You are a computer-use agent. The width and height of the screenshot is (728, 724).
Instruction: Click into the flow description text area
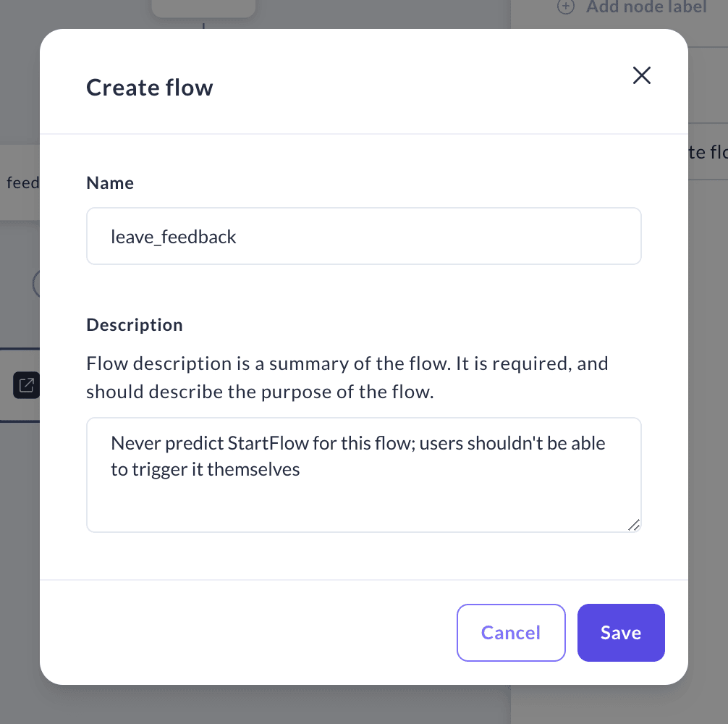coord(363,474)
